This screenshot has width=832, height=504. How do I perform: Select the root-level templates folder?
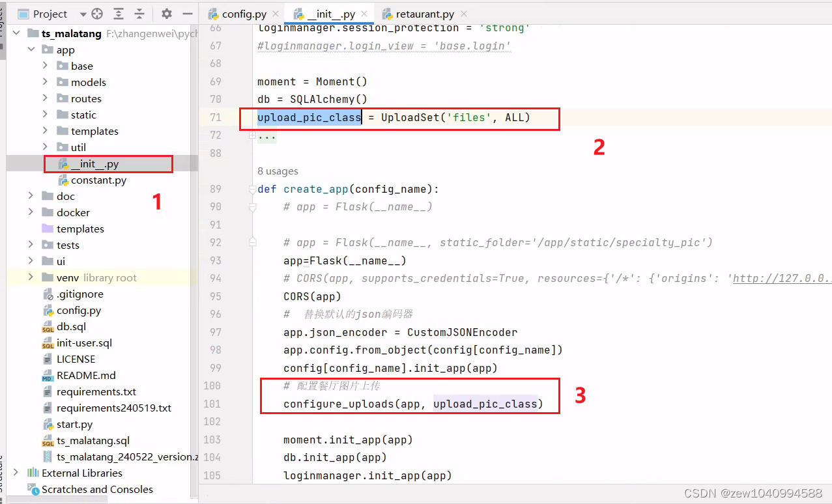coord(80,229)
